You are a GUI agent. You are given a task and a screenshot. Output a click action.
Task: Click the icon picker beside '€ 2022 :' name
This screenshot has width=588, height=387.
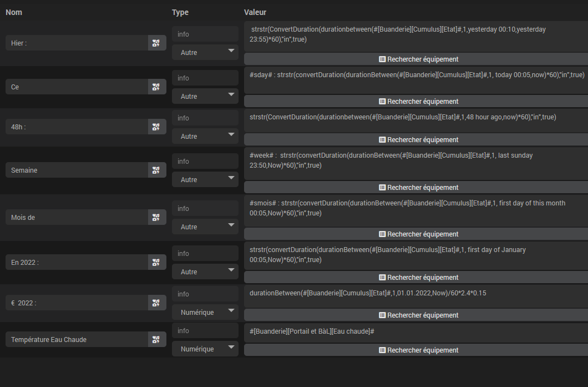click(x=157, y=303)
